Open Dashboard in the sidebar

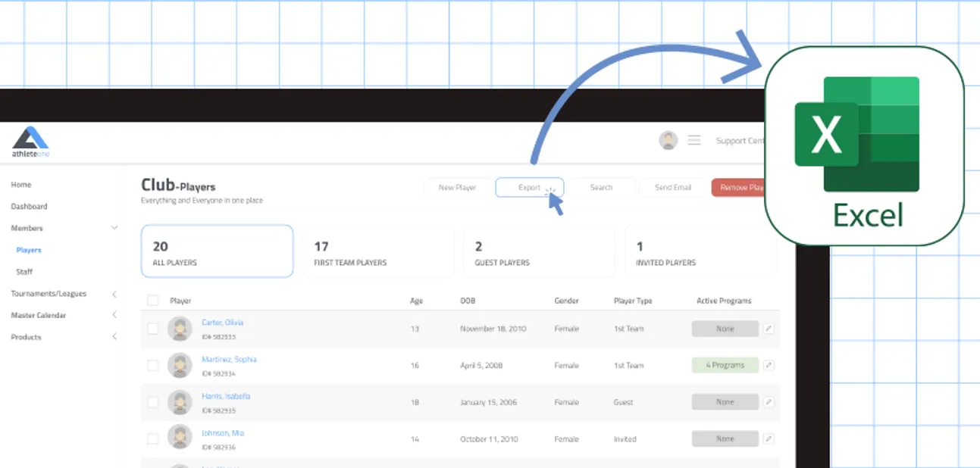point(29,206)
